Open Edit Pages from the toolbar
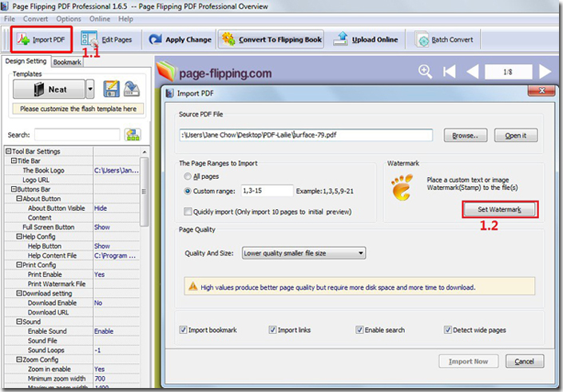 [107, 39]
